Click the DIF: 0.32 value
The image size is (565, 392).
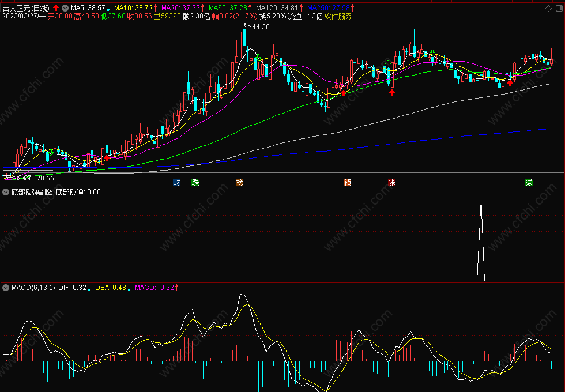click(x=73, y=288)
